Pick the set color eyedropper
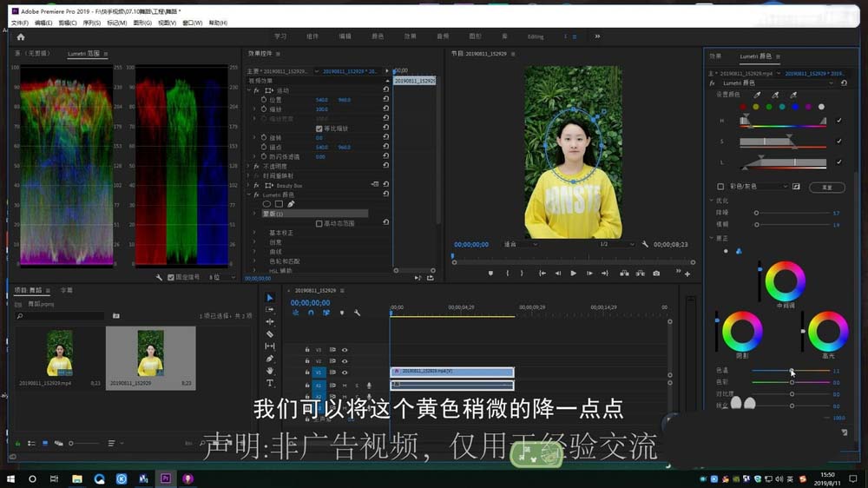Screen dimensions: 868x488 coord(757,95)
